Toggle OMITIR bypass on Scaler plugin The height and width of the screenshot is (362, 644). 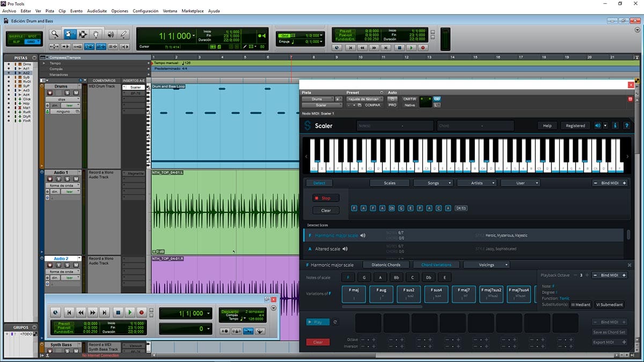point(409,99)
